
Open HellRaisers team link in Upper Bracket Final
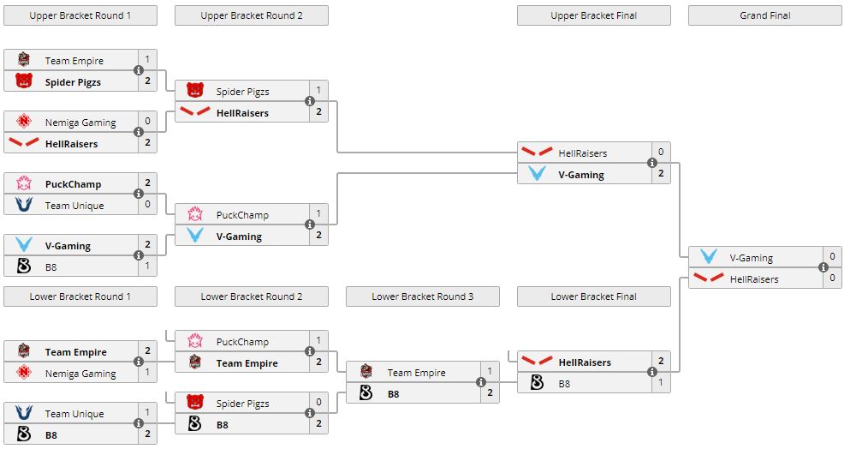[x=583, y=153]
